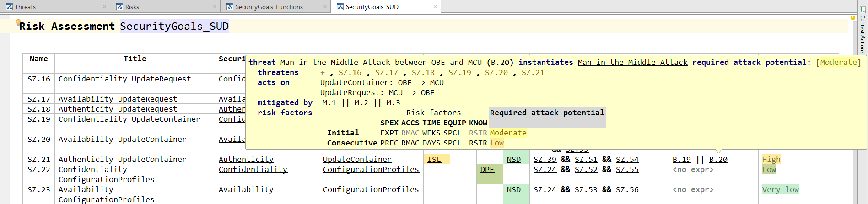Open mitigation M.2 link
The width and height of the screenshot is (868, 204).
click(361, 102)
